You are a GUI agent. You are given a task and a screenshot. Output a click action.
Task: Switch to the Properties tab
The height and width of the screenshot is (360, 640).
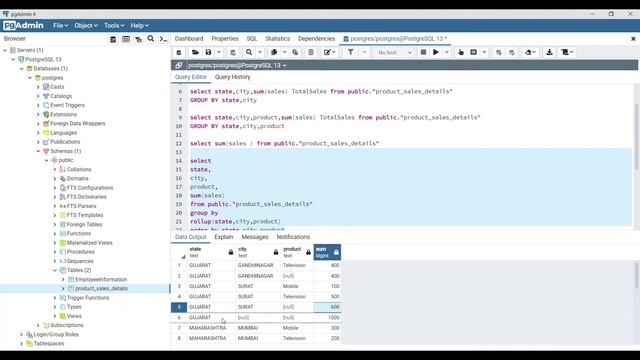point(225,38)
